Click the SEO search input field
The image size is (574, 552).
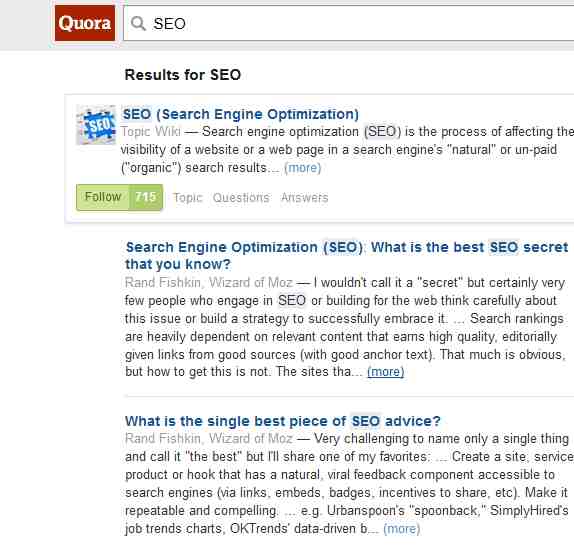348,23
